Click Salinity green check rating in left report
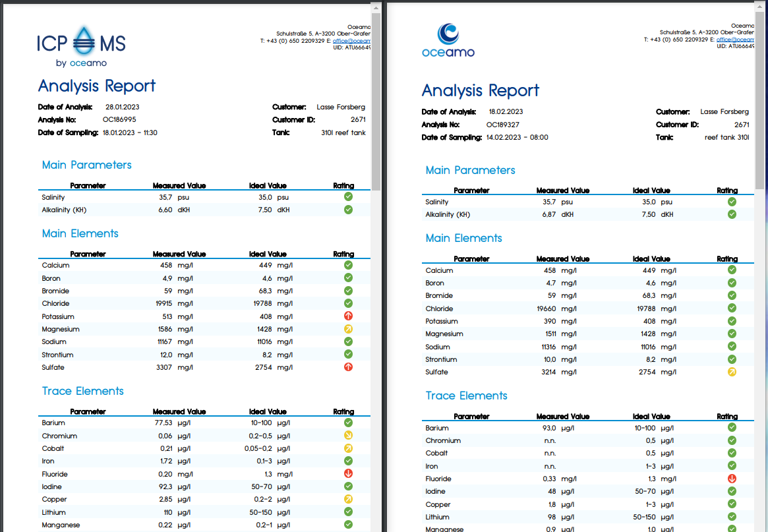This screenshot has width=768, height=532. (x=348, y=196)
